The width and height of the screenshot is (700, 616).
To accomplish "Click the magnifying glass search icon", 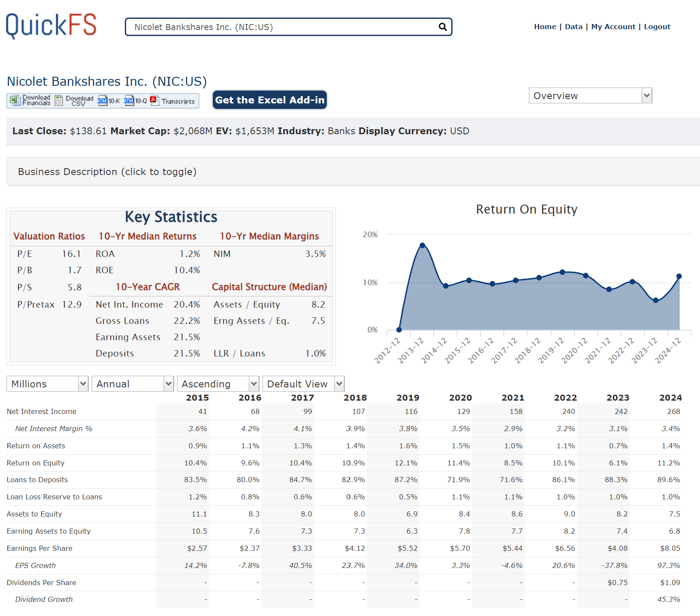I will point(443,27).
